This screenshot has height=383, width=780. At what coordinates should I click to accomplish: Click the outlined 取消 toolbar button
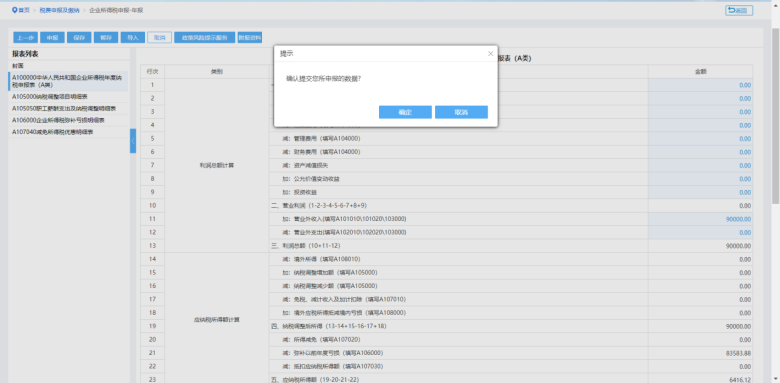coord(160,37)
